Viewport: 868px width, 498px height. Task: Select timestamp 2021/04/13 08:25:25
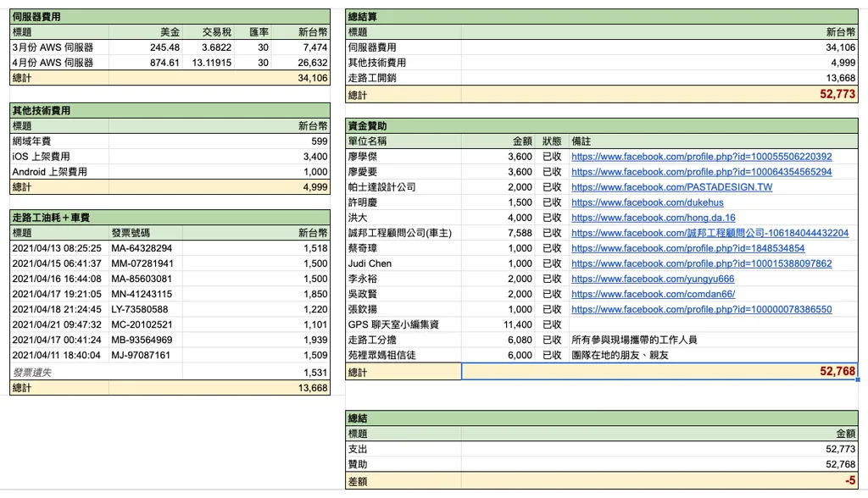pyautogui.click(x=59, y=248)
